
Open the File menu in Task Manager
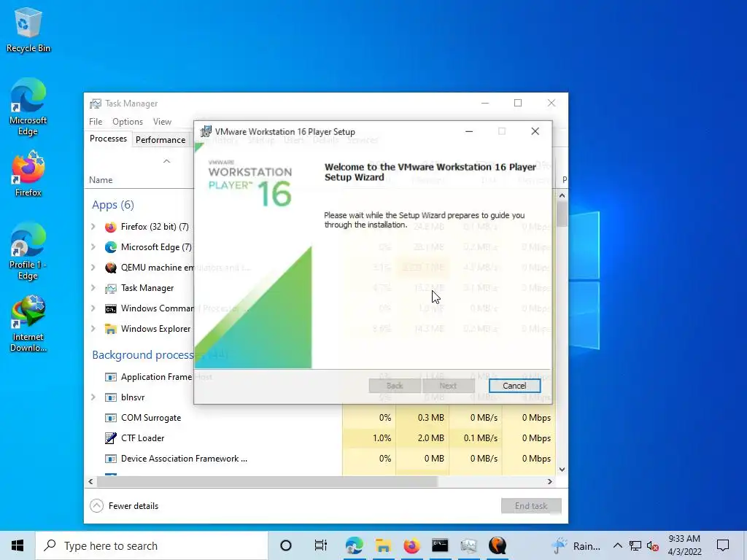click(x=96, y=122)
